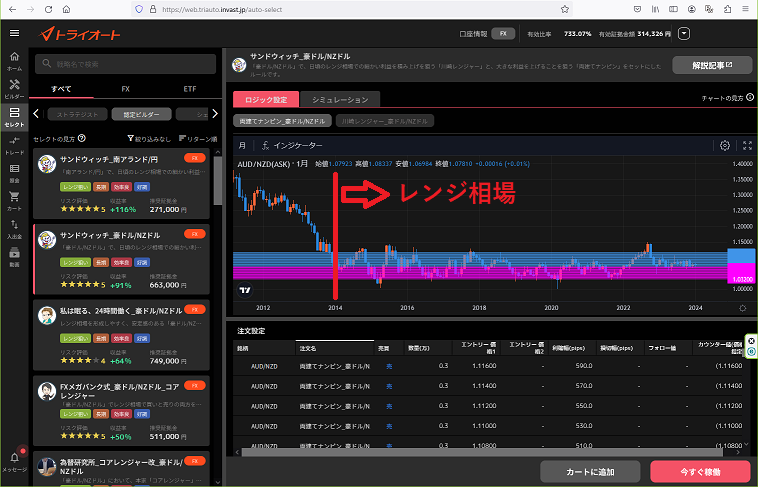Open the 絞り込みなし filter
The height and width of the screenshot is (487, 759).
point(149,139)
